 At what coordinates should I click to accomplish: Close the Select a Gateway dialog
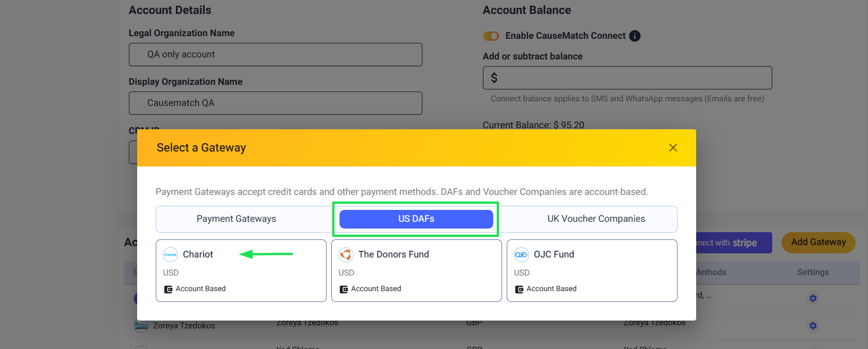(x=673, y=148)
